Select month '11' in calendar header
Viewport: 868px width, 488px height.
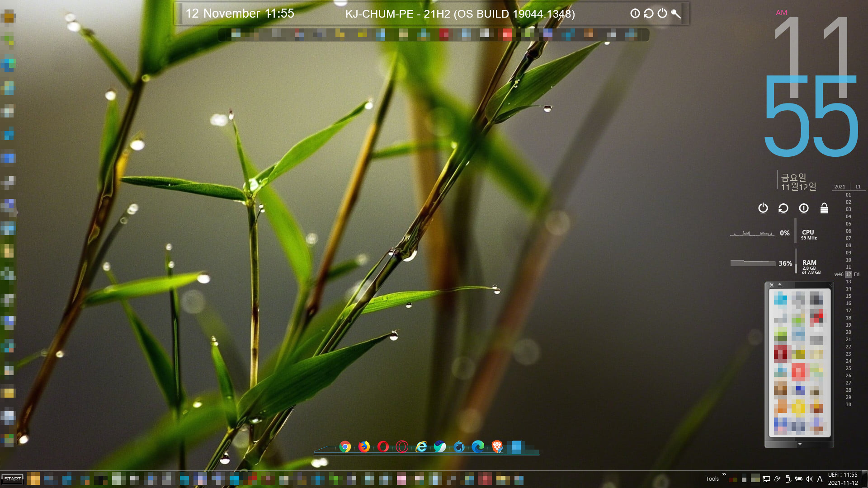(x=858, y=187)
